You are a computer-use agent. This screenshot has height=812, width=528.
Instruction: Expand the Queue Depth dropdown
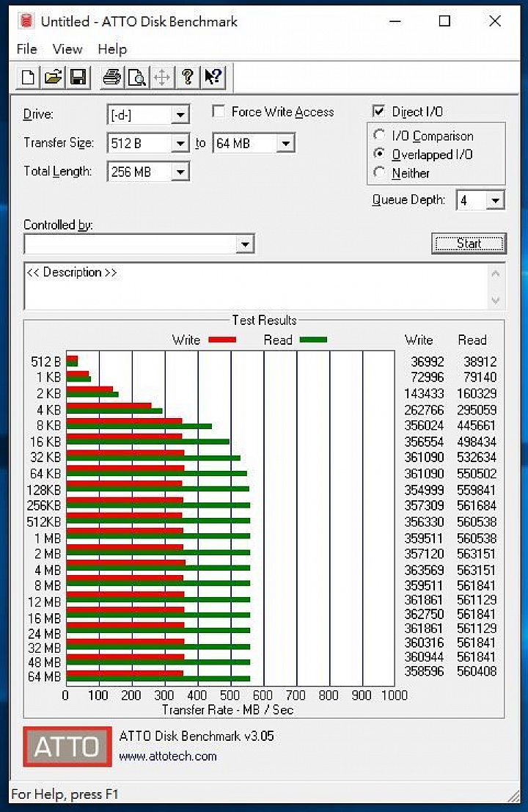coord(496,200)
